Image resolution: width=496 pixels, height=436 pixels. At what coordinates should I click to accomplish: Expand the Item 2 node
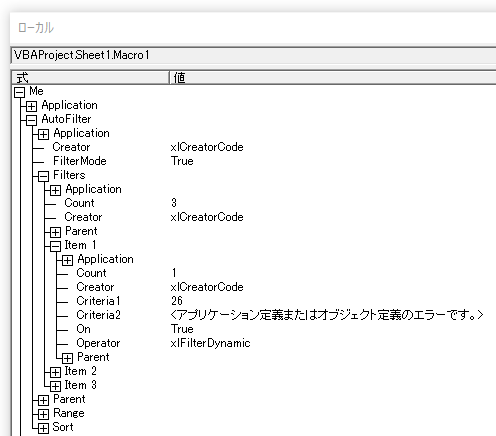55,372
